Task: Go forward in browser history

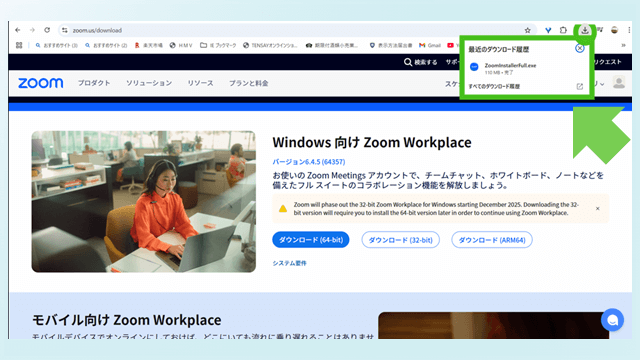Action: click(32, 30)
